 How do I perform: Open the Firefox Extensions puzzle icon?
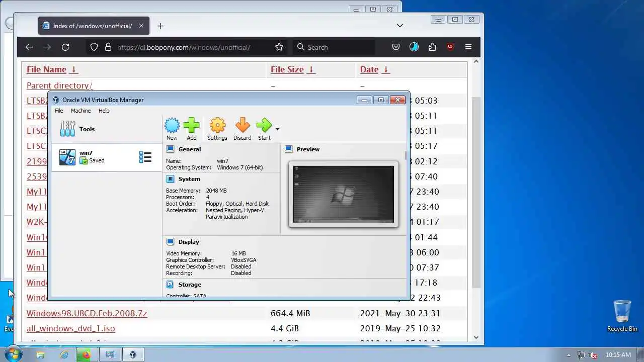click(432, 47)
